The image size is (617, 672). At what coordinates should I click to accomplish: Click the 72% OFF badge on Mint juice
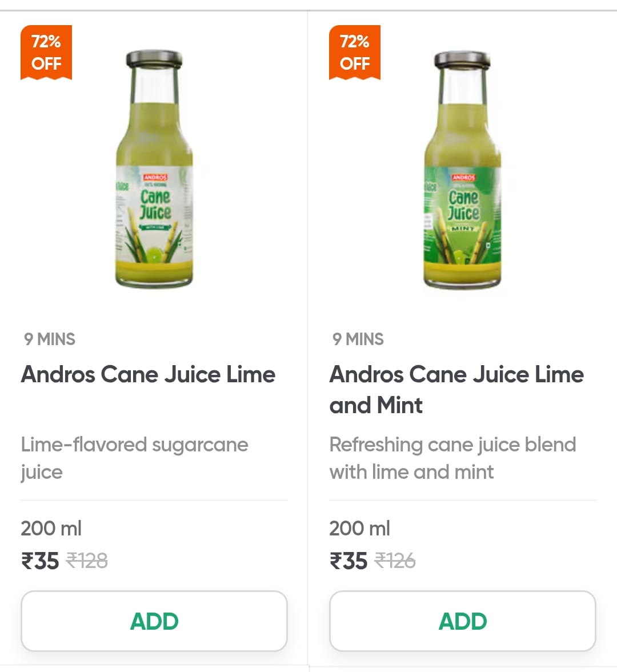click(x=355, y=53)
